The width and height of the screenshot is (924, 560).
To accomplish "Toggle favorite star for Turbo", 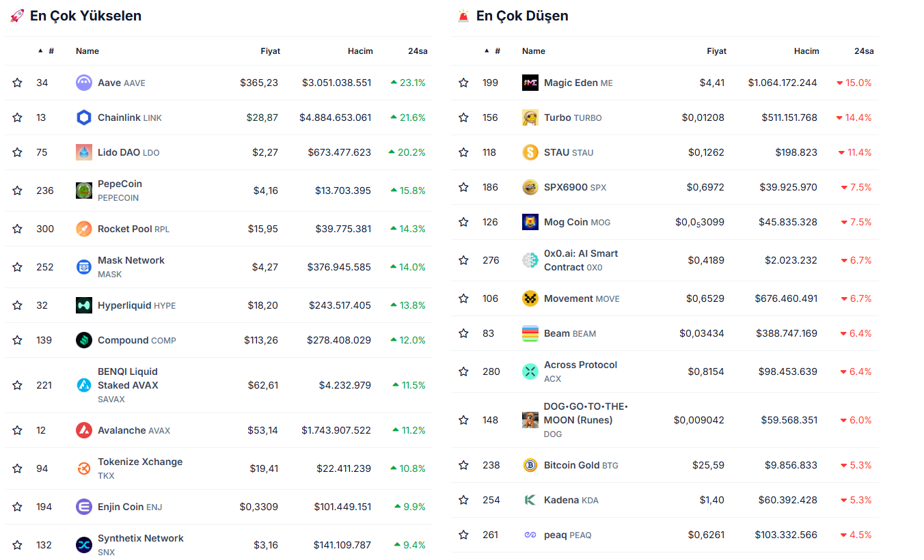I will 464,117.
